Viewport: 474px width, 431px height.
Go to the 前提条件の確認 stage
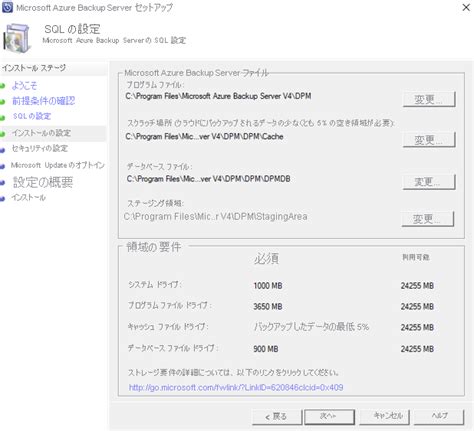click(43, 101)
